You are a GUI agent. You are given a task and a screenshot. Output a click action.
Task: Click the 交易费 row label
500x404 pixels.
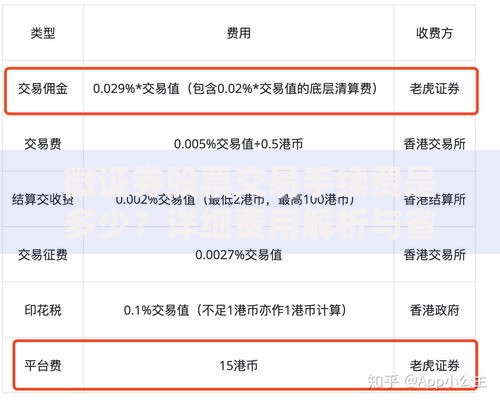tap(43, 144)
